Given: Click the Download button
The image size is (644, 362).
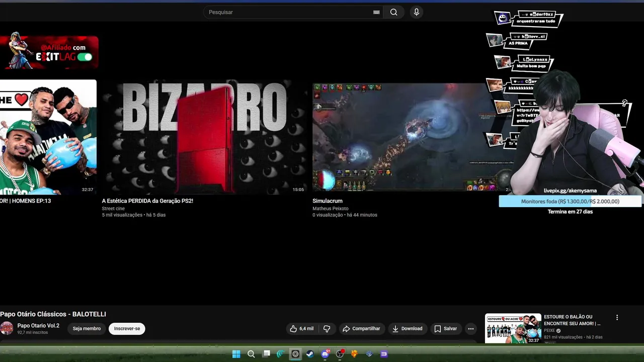Looking at the screenshot, I should click(408, 328).
